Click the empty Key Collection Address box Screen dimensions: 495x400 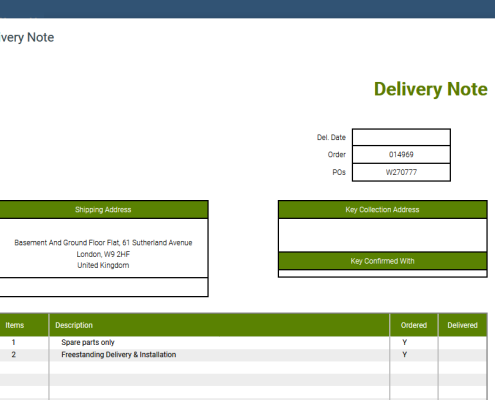(383, 235)
